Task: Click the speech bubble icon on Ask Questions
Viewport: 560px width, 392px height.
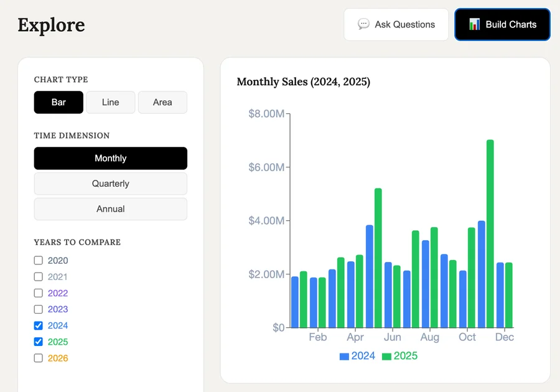Action: coord(363,24)
